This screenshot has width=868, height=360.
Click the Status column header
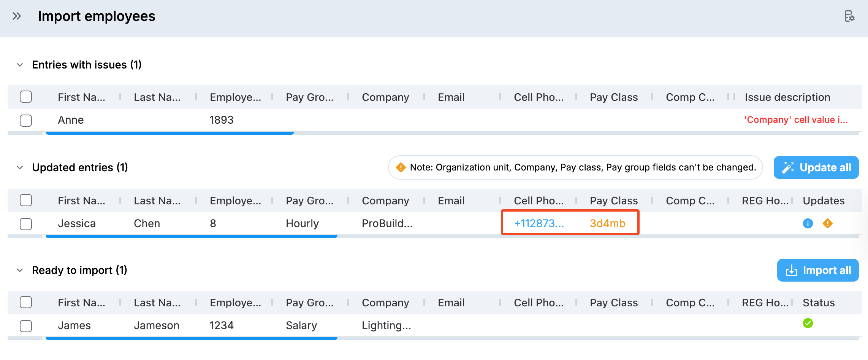pos(819,303)
